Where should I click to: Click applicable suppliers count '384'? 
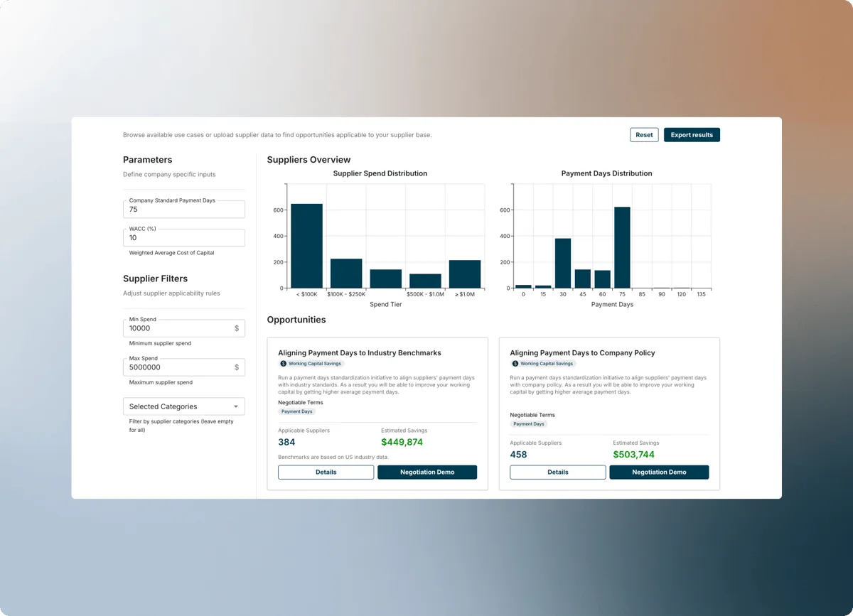(286, 442)
